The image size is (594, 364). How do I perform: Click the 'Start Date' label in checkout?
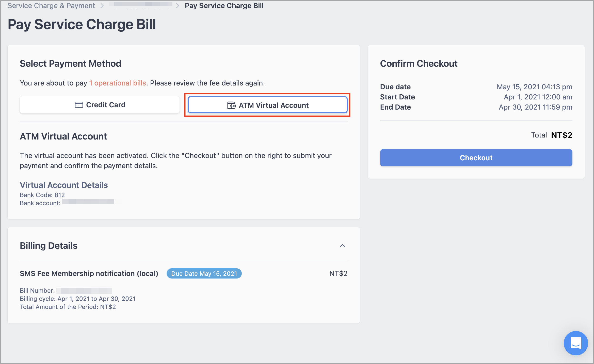[x=397, y=97]
